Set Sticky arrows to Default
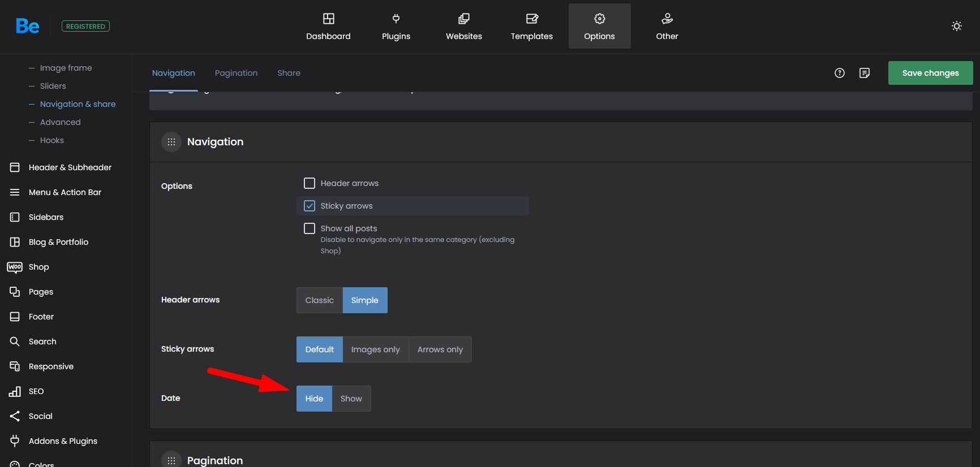 pos(320,349)
